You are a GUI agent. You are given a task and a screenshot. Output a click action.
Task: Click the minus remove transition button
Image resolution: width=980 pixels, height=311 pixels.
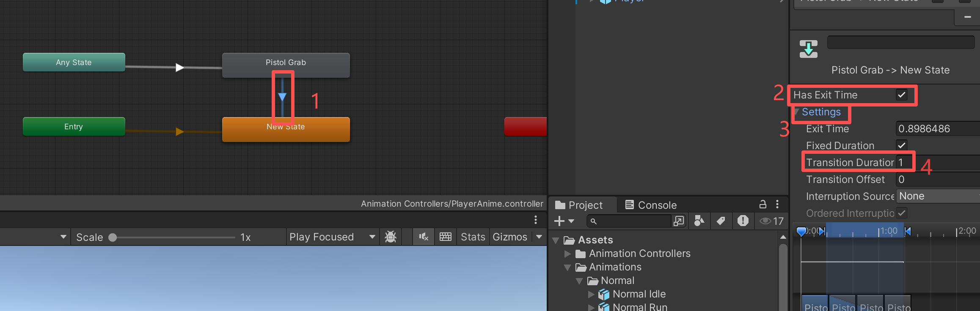967,17
